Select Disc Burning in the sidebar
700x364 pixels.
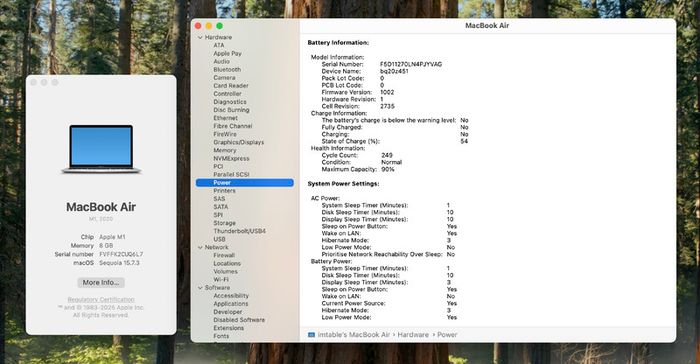click(x=231, y=110)
